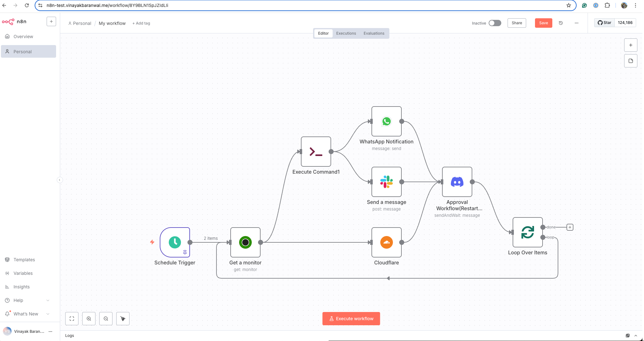Open the Loop Over Items node
The image size is (644, 341).
click(x=528, y=232)
